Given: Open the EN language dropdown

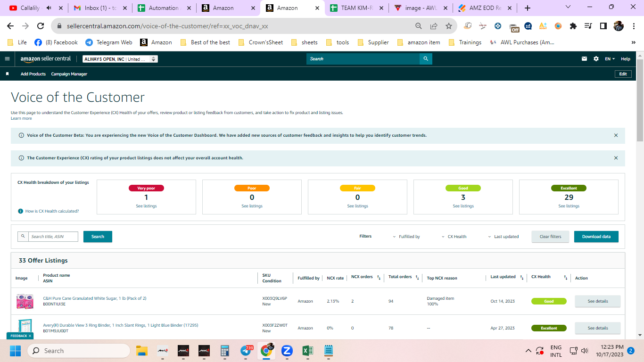Looking at the screenshot, I should (x=610, y=59).
